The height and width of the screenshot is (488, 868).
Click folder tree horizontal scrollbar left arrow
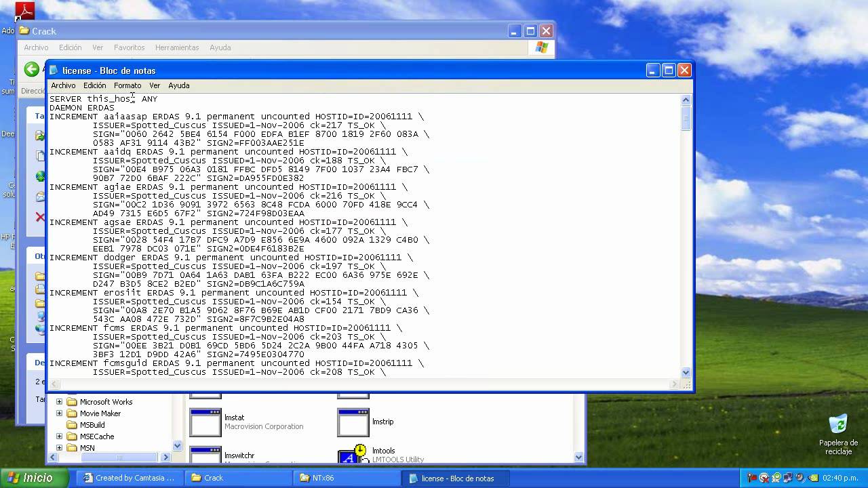point(52,457)
